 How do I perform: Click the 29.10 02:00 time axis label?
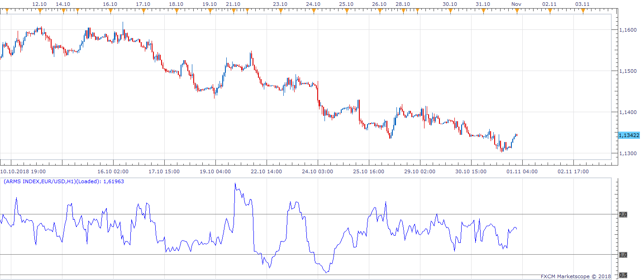pos(420,171)
